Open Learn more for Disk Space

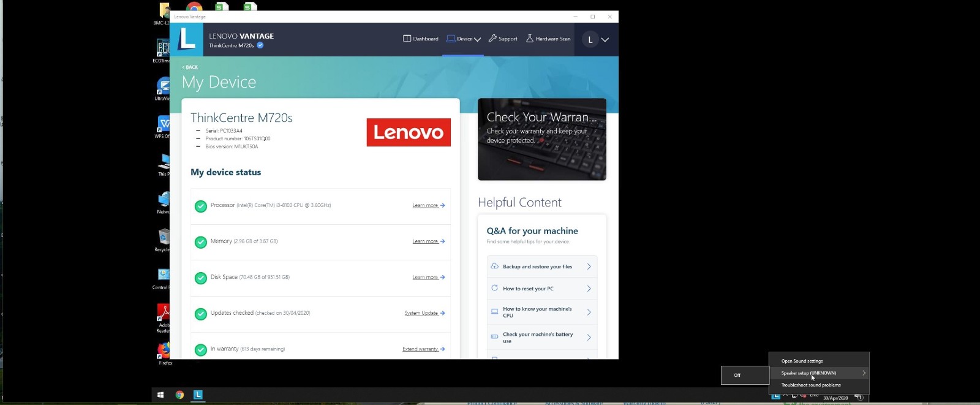click(428, 277)
